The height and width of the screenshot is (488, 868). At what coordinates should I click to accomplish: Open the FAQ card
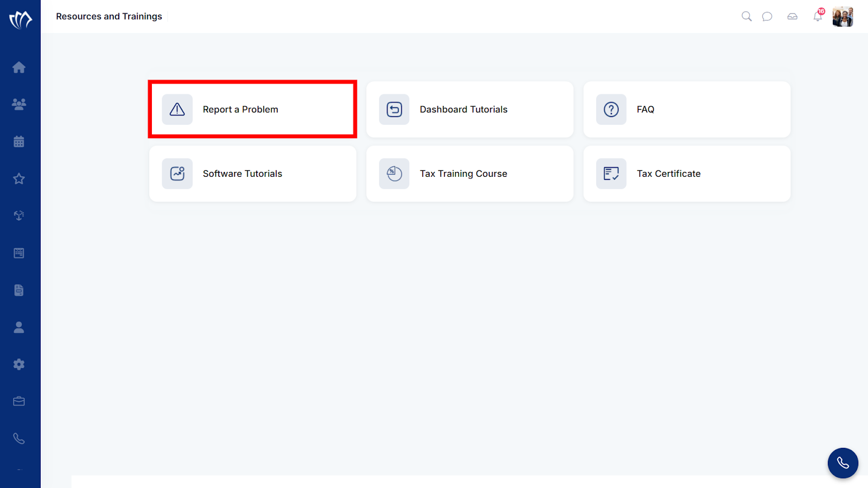click(x=687, y=110)
